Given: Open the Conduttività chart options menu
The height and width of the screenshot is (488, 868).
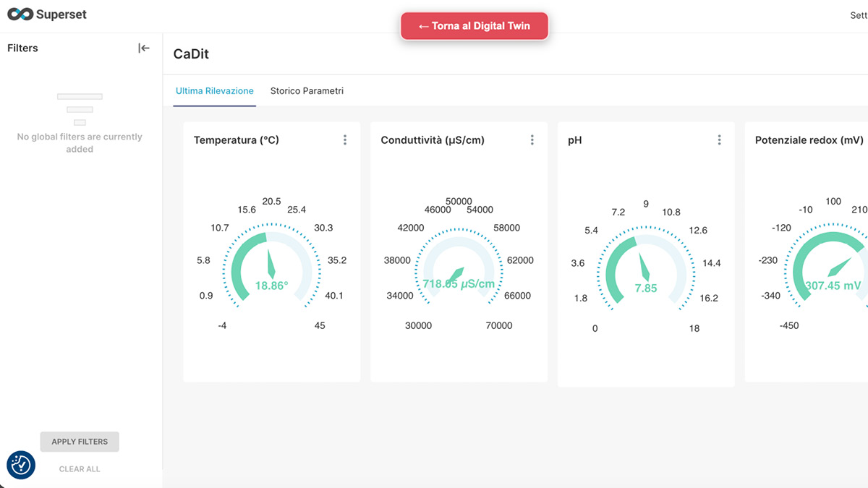Looking at the screenshot, I should [x=532, y=140].
